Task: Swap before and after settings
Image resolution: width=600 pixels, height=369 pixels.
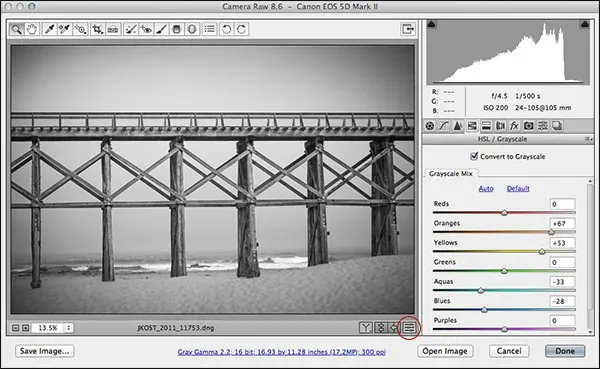Action: point(380,328)
